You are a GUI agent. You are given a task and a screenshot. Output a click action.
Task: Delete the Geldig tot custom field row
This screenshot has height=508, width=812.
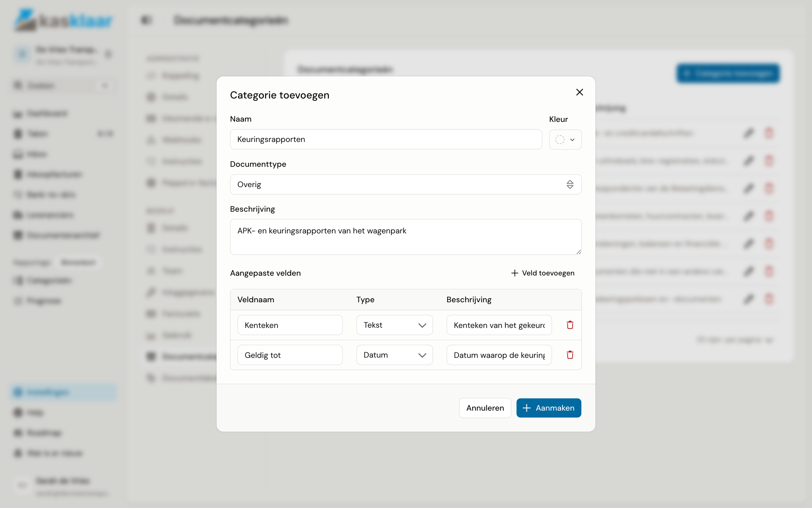(x=570, y=355)
